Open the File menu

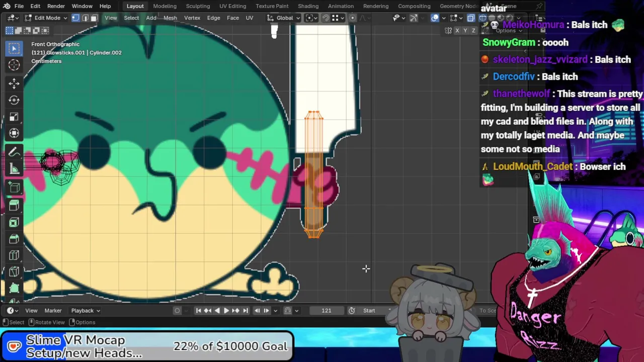tap(19, 6)
